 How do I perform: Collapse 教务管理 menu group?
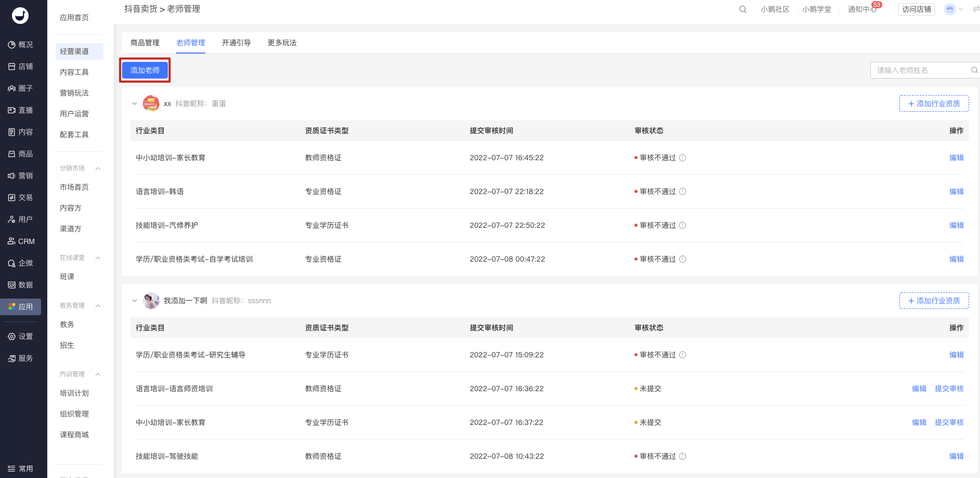(98, 306)
